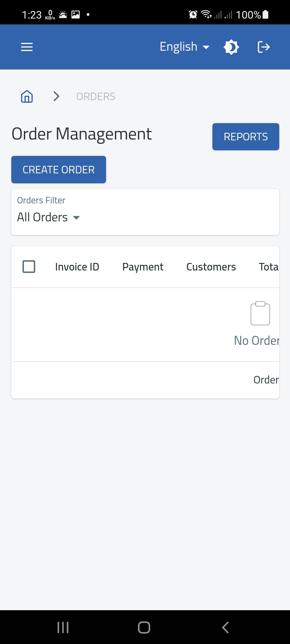Click the breadcrumb chevron separator
Screen dimensions: 290x644
[x=56, y=96]
